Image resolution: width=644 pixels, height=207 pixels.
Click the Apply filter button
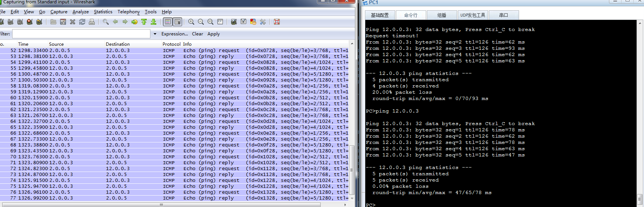point(213,34)
